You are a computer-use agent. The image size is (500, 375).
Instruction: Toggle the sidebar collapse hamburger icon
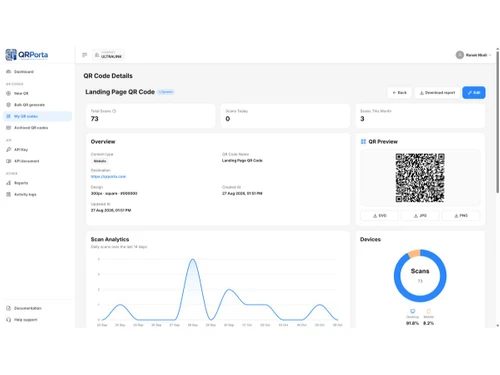(x=85, y=55)
